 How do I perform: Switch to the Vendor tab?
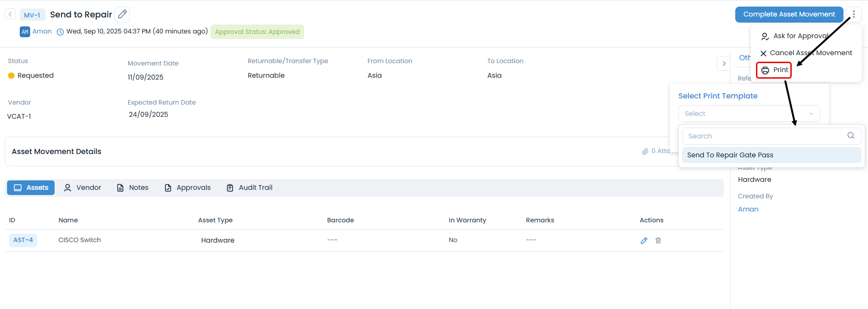tap(83, 187)
